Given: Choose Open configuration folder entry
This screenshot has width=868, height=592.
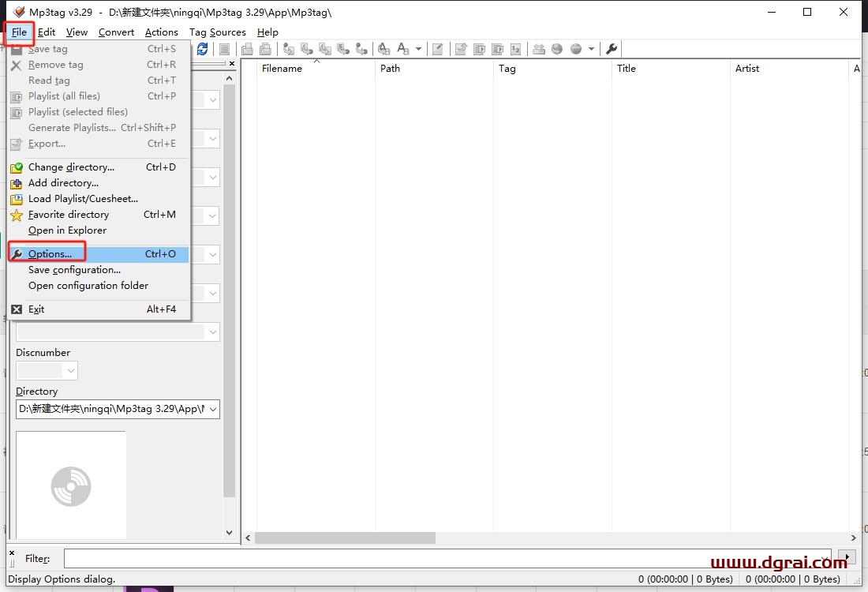Looking at the screenshot, I should pos(99,286).
